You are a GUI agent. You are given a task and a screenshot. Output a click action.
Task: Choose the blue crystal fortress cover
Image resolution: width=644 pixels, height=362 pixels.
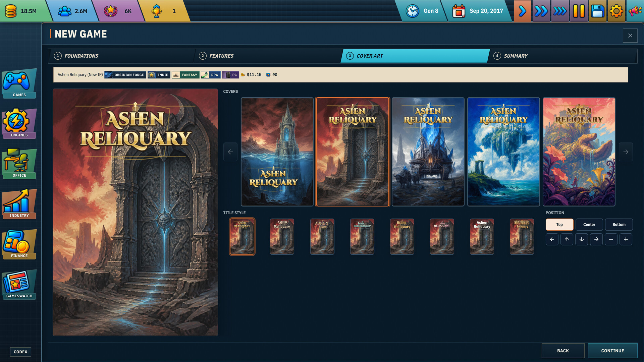tap(428, 152)
